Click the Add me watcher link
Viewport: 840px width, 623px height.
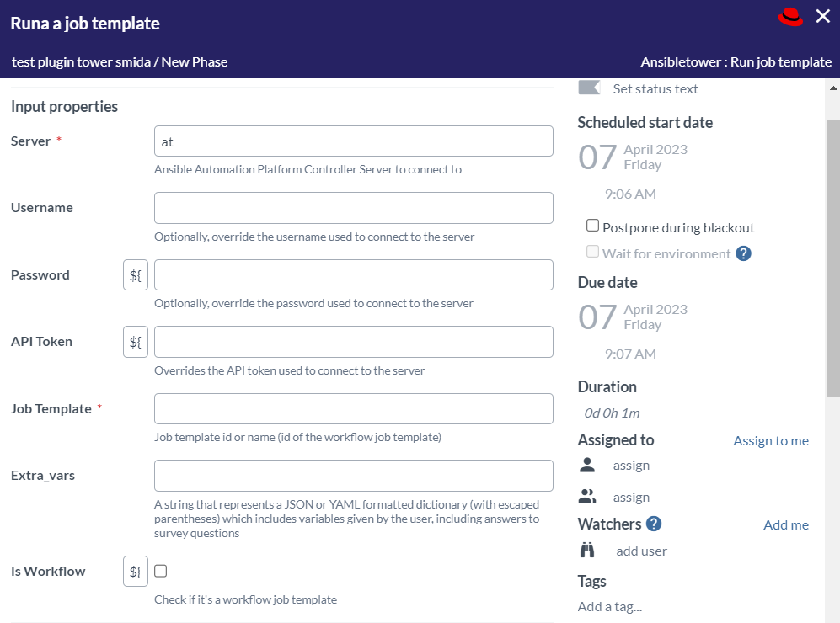785,524
